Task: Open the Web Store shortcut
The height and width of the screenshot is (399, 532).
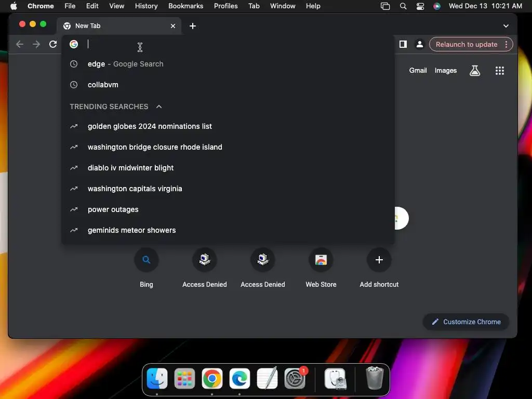Action: 321,268
